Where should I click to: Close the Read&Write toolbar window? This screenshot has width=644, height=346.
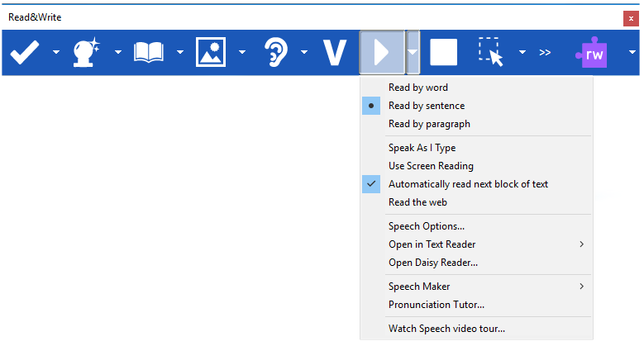[631, 18]
